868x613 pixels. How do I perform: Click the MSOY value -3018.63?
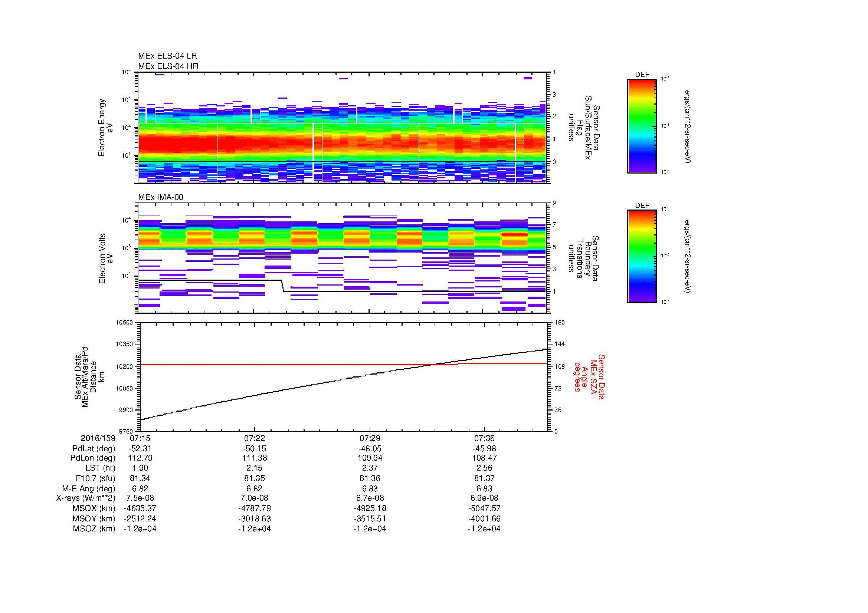255,518
